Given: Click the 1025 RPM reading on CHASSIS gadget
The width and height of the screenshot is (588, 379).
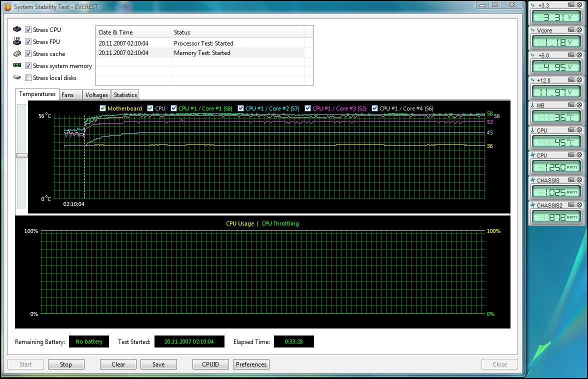Looking at the screenshot, I should point(556,192).
